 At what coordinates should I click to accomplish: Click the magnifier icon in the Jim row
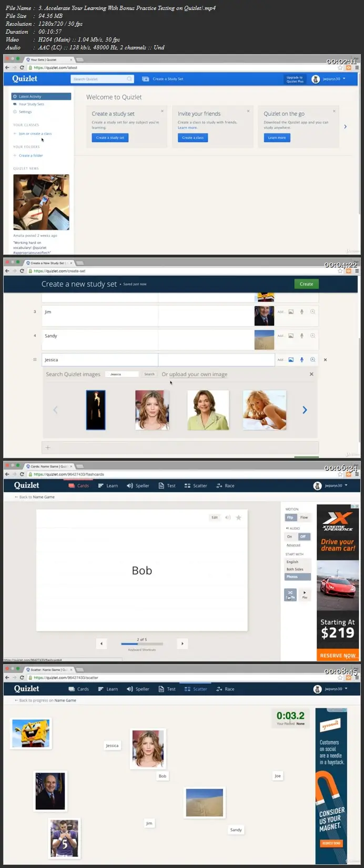(x=312, y=312)
